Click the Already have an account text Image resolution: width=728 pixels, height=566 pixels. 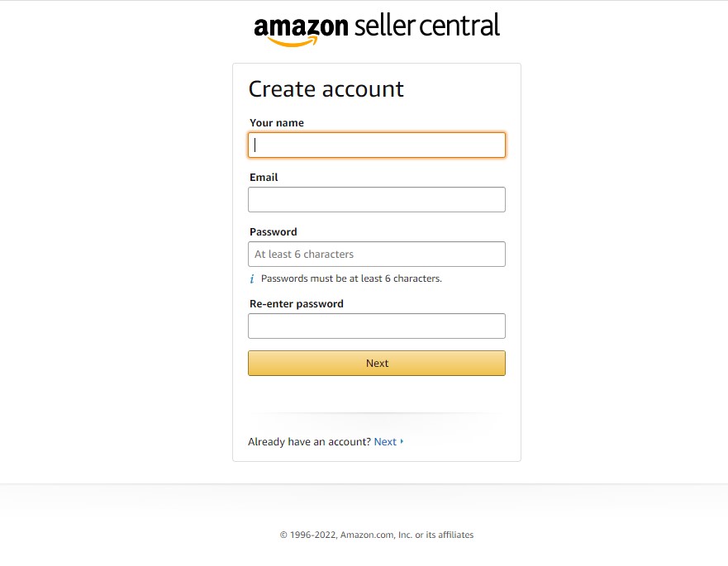307,441
